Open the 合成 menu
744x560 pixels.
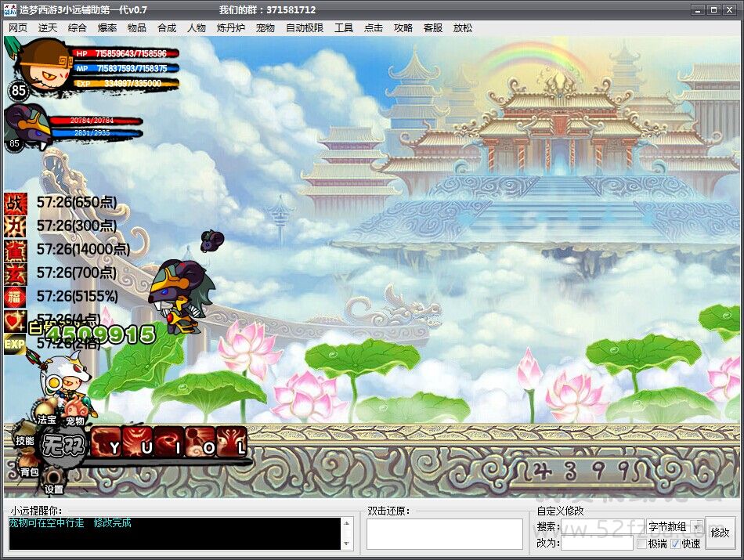click(167, 28)
